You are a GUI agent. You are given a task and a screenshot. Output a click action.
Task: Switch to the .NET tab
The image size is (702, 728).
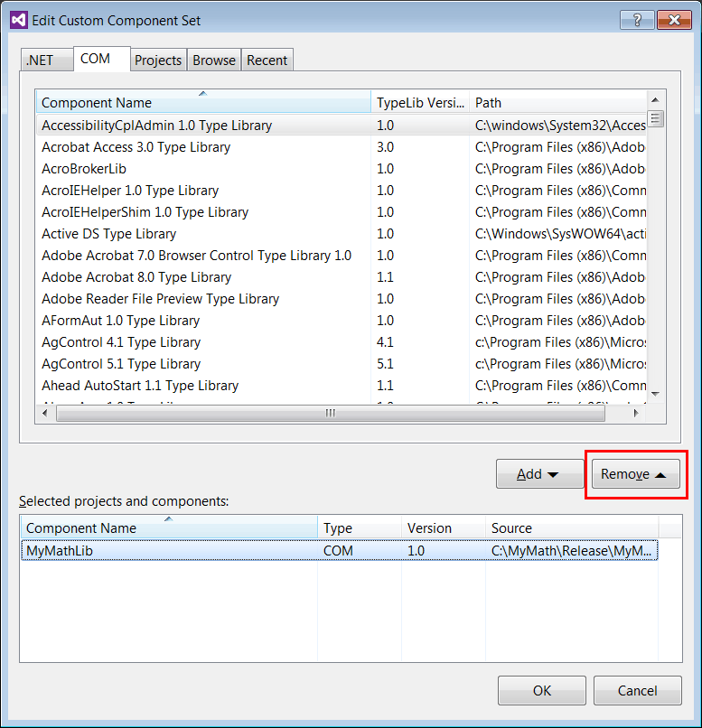(47, 60)
